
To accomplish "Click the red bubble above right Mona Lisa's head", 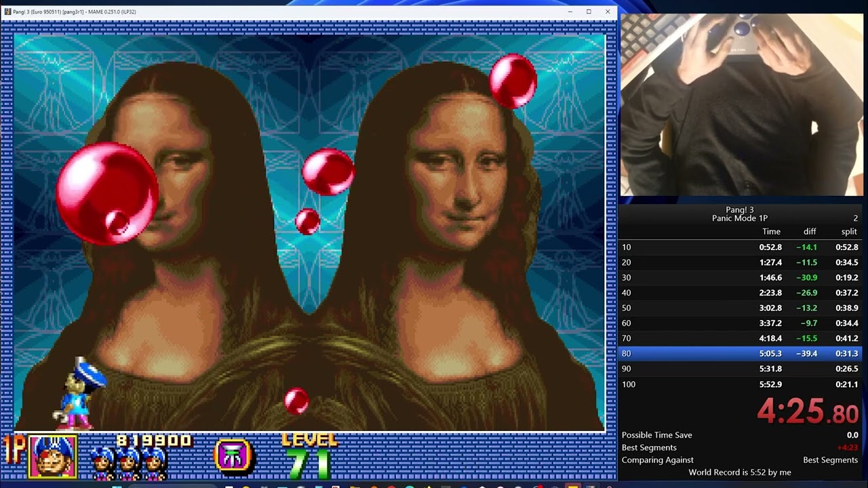I will pos(513,81).
